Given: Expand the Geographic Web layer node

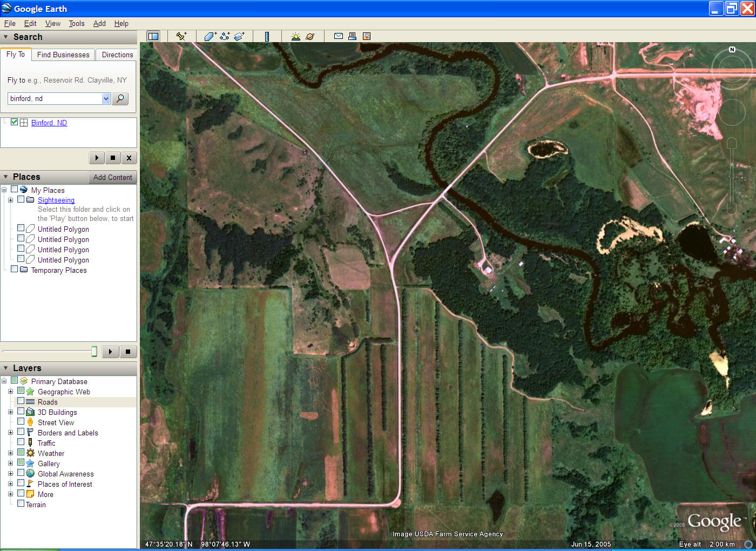Looking at the screenshot, I should (10, 391).
